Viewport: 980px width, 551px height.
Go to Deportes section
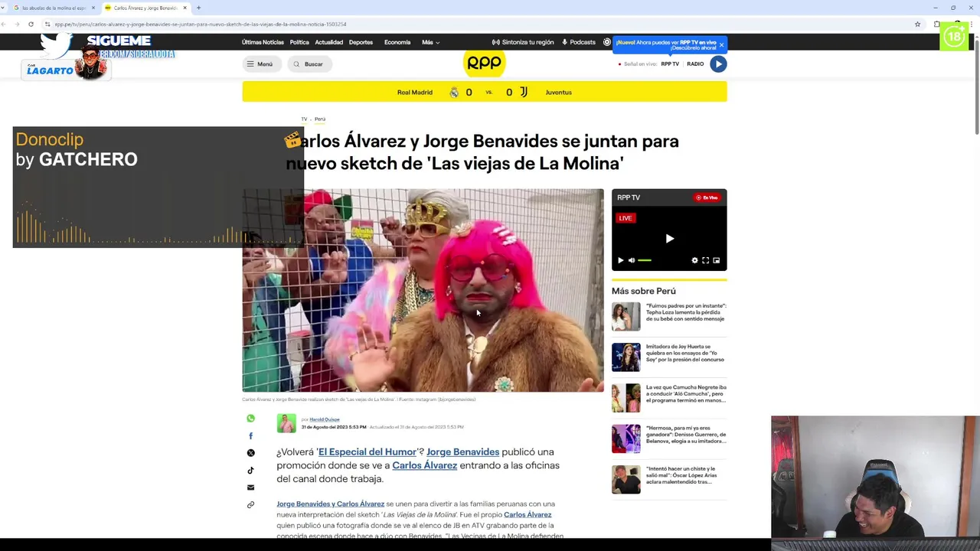point(361,42)
